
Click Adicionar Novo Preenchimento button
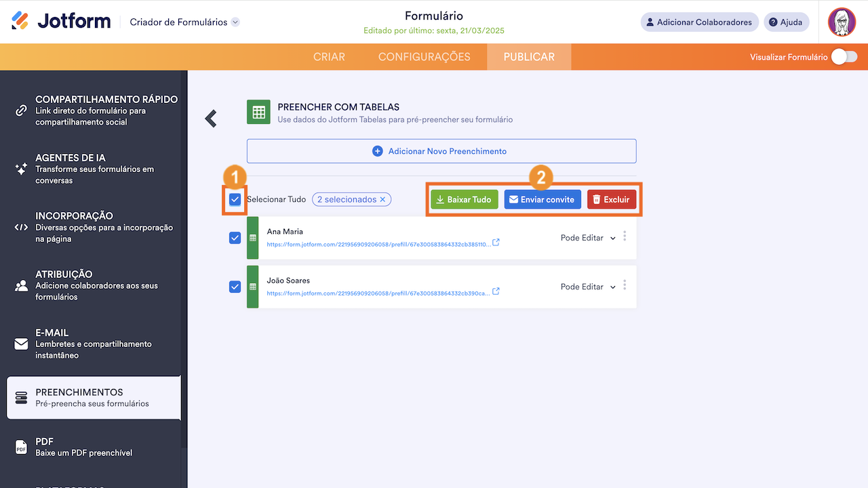pos(441,151)
